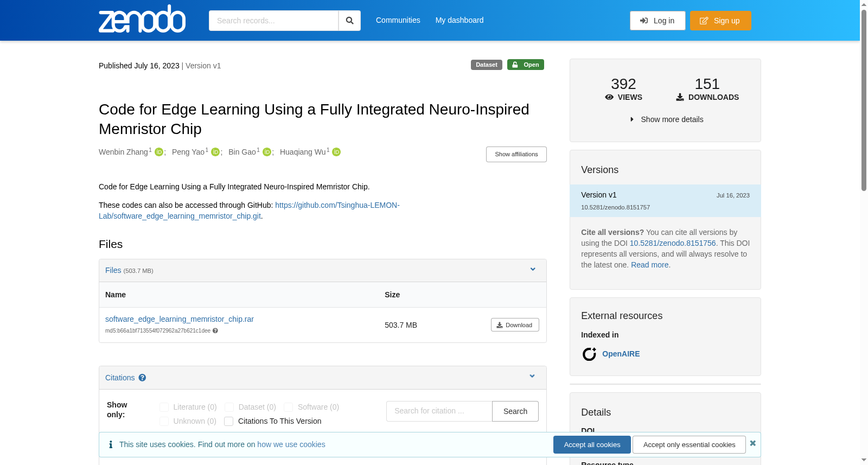Screen dimensions: 868x465
Task: Open the Read more link
Action: click(650, 265)
